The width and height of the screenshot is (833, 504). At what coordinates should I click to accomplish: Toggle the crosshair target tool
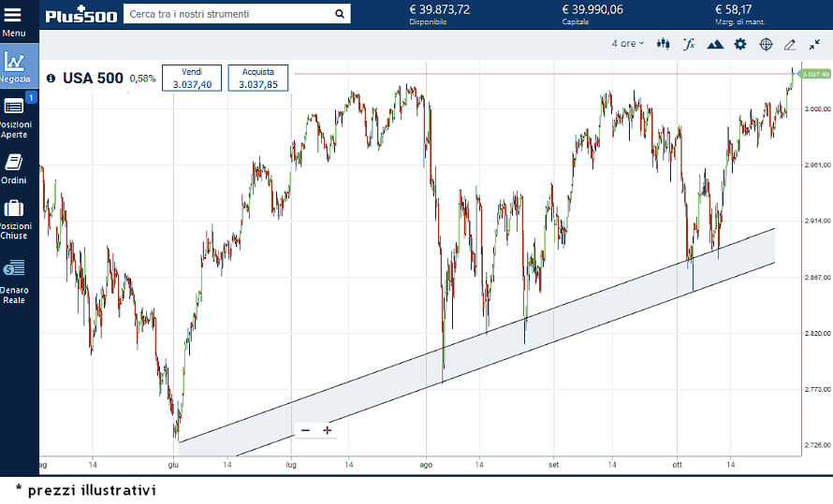pyautogui.click(x=766, y=44)
